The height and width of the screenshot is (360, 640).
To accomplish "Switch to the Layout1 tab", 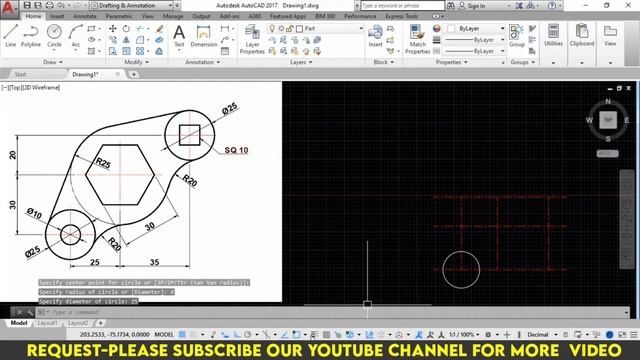I will 47,323.
